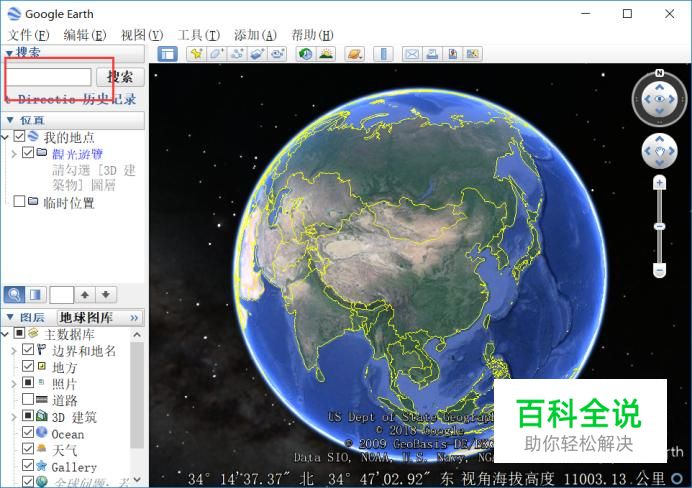Click the move-left arrow on the hand joystick

coord(647,151)
